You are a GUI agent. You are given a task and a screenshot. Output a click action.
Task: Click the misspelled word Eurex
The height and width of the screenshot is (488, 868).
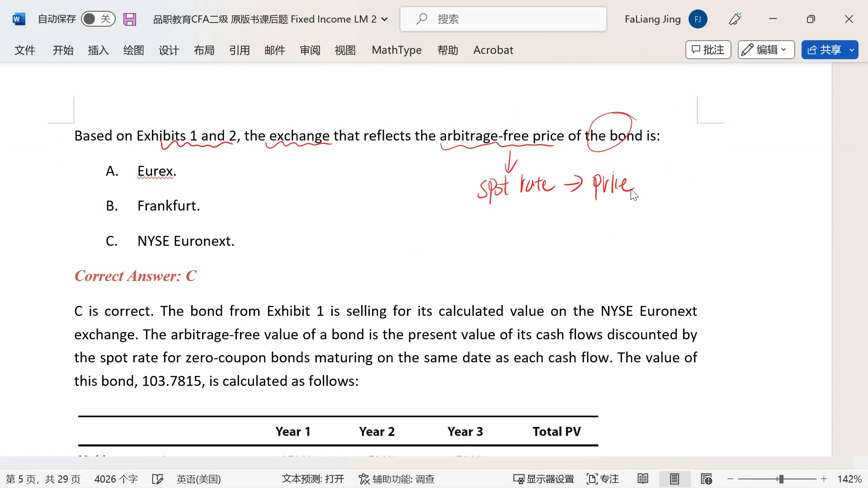click(x=156, y=171)
